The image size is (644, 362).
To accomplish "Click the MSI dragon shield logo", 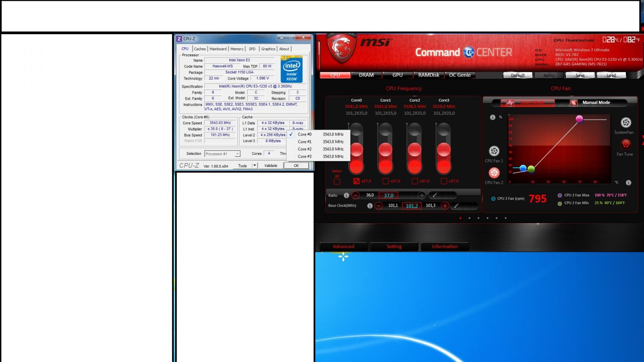I will [342, 48].
